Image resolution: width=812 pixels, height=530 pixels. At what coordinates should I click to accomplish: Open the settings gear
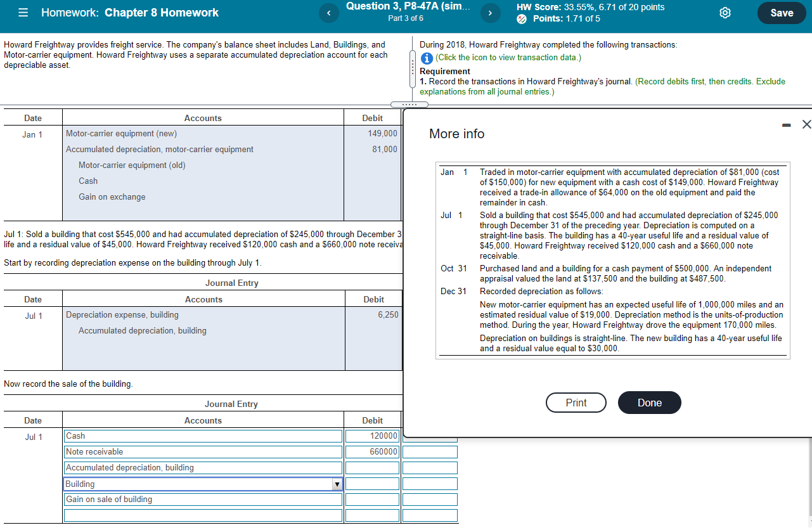click(725, 13)
